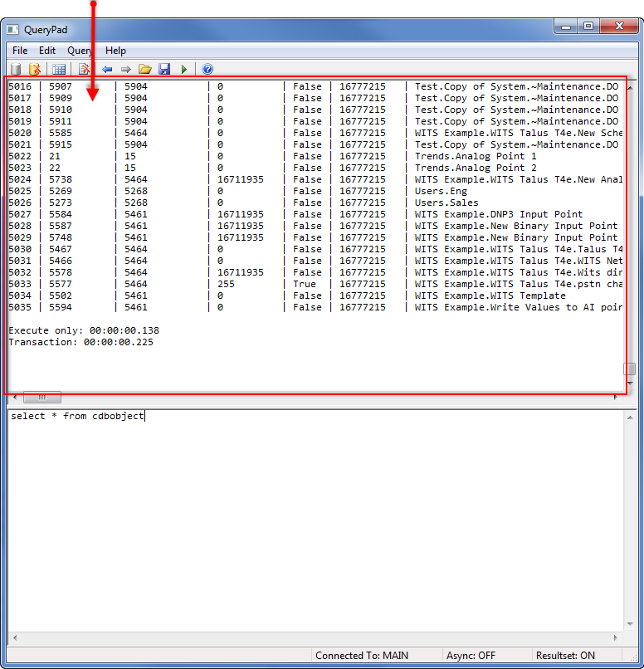Click the results grid table icon
Viewport: 644px width, 669px height.
(59, 69)
